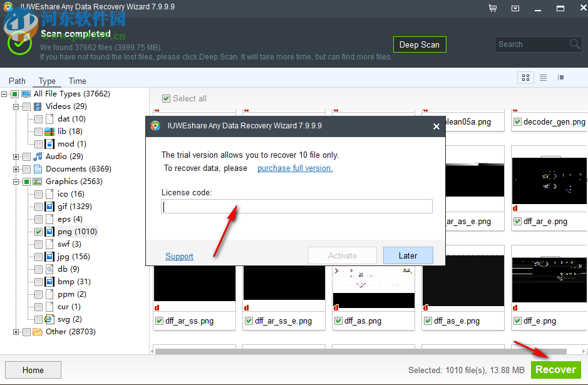588x385 pixels.
Task: Check the gif (1329) checkbox
Action: coord(38,207)
